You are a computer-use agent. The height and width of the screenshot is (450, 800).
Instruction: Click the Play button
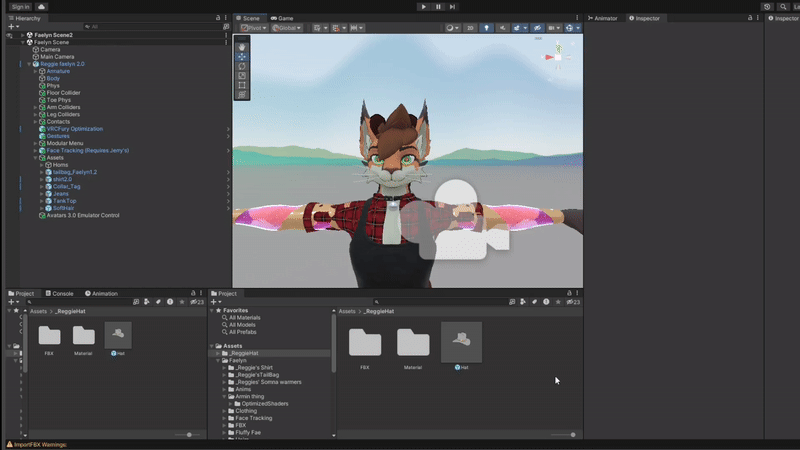tap(423, 7)
